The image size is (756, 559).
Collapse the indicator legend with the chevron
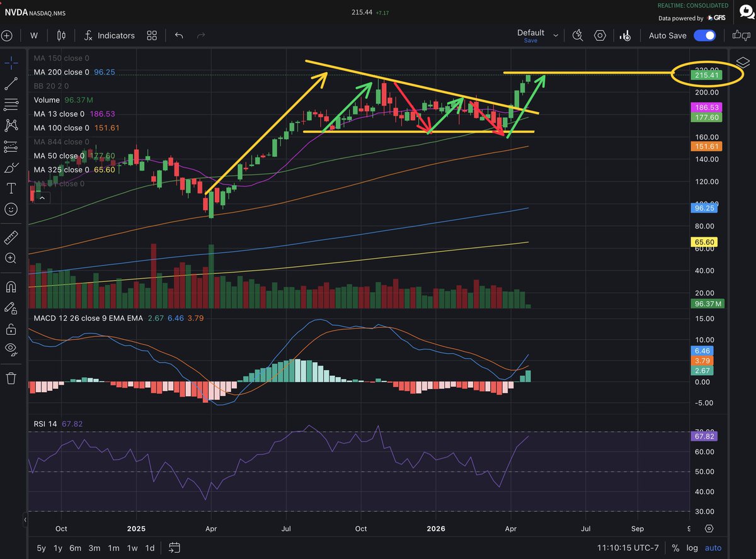[x=42, y=198]
